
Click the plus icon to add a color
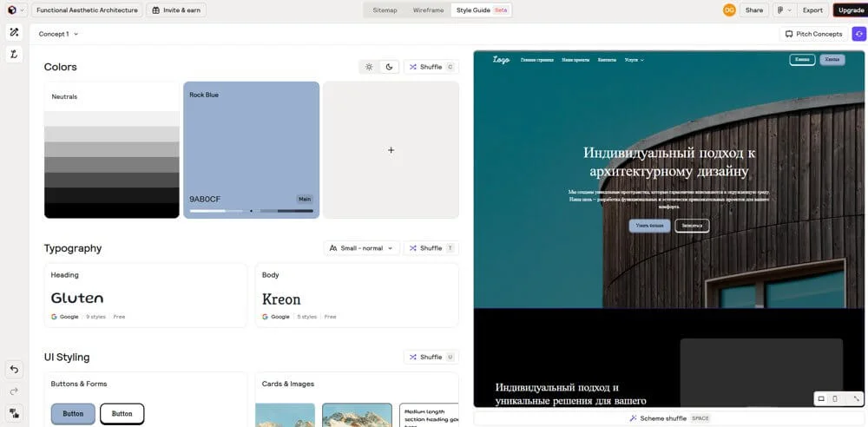(391, 150)
